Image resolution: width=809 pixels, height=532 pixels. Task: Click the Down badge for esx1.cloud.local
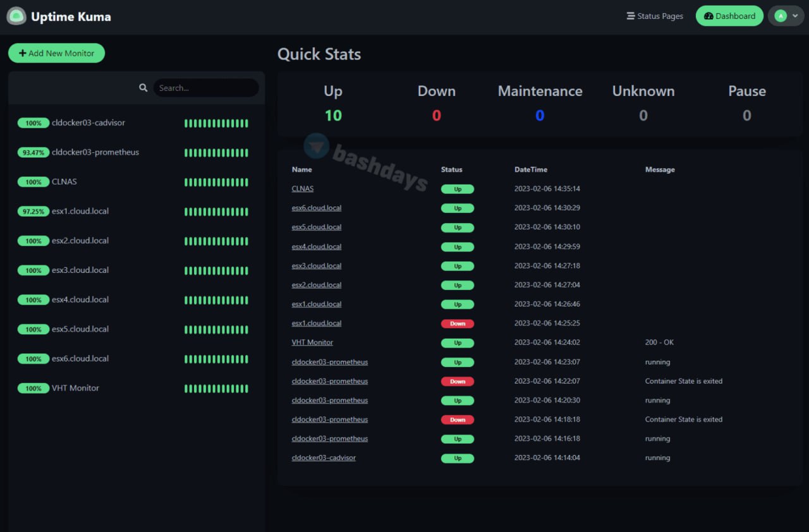[458, 323]
